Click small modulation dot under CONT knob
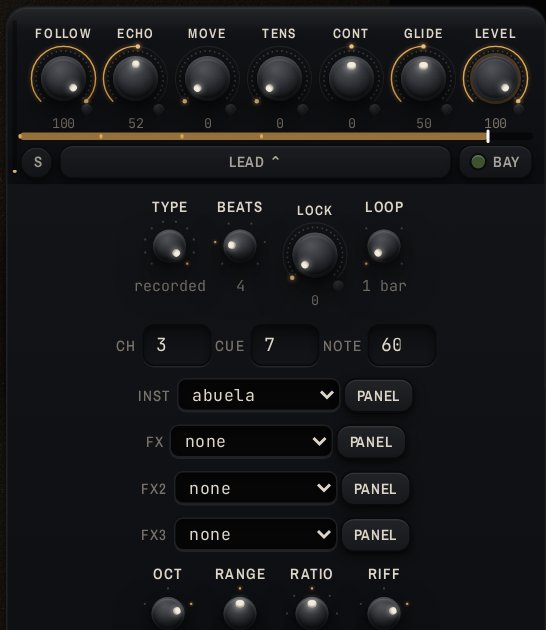546x630 pixels. [374, 109]
